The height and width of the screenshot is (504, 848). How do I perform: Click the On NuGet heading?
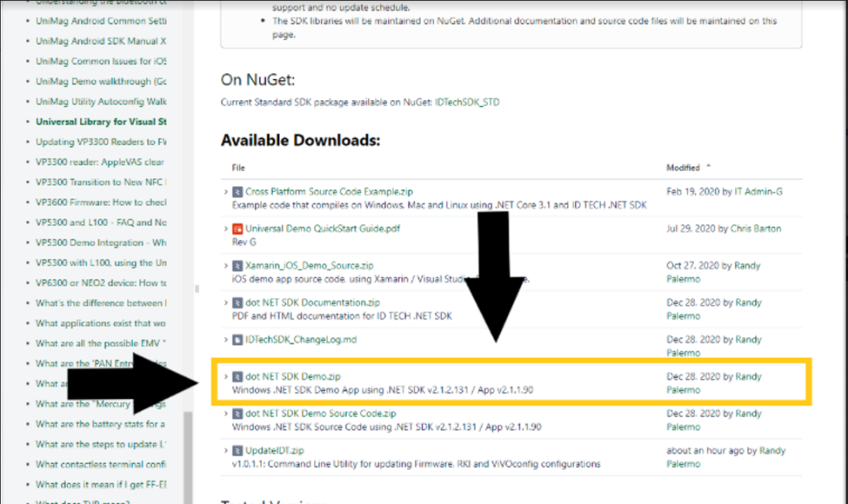click(257, 80)
